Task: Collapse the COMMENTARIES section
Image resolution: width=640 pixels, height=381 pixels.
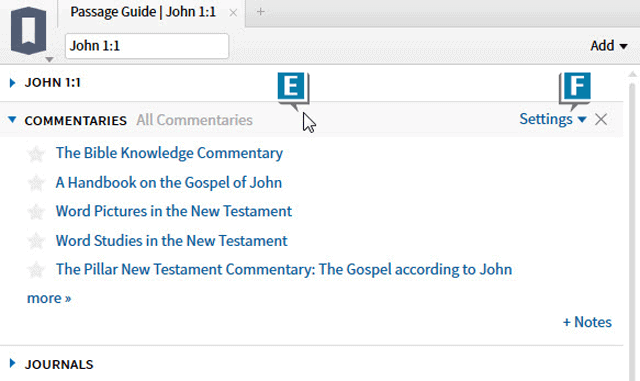Action: click(12, 120)
